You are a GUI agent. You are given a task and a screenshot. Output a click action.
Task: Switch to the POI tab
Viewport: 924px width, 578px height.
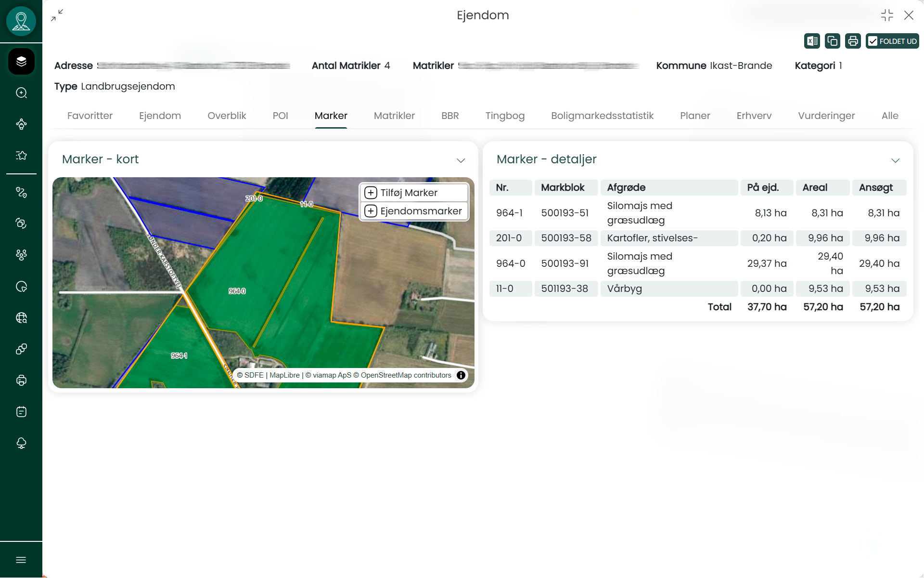point(280,116)
